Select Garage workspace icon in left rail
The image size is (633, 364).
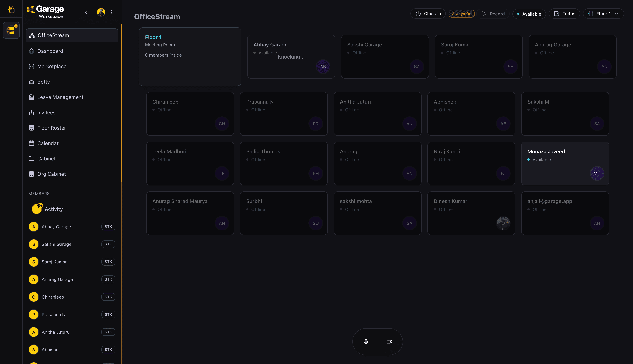(x=11, y=30)
